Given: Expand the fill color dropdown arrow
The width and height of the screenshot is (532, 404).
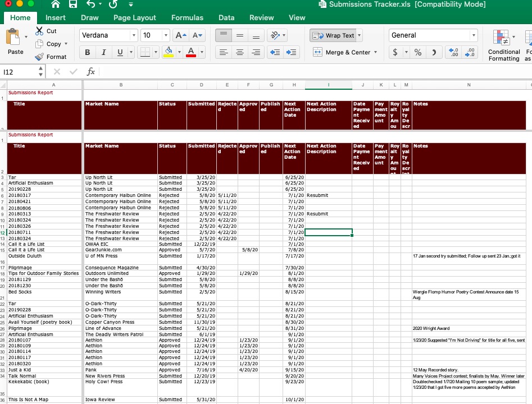Looking at the screenshot, I should (179, 52).
